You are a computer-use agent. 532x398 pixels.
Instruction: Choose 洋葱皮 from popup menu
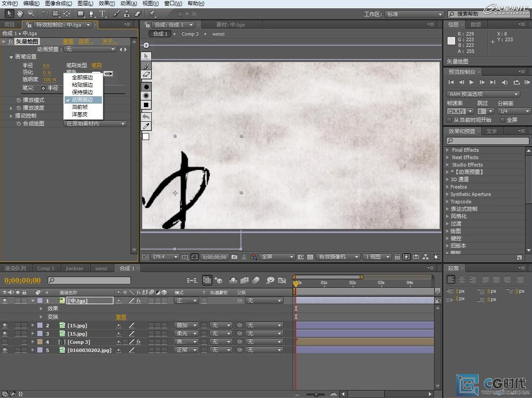pyautogui.click(x=80, y=114)
